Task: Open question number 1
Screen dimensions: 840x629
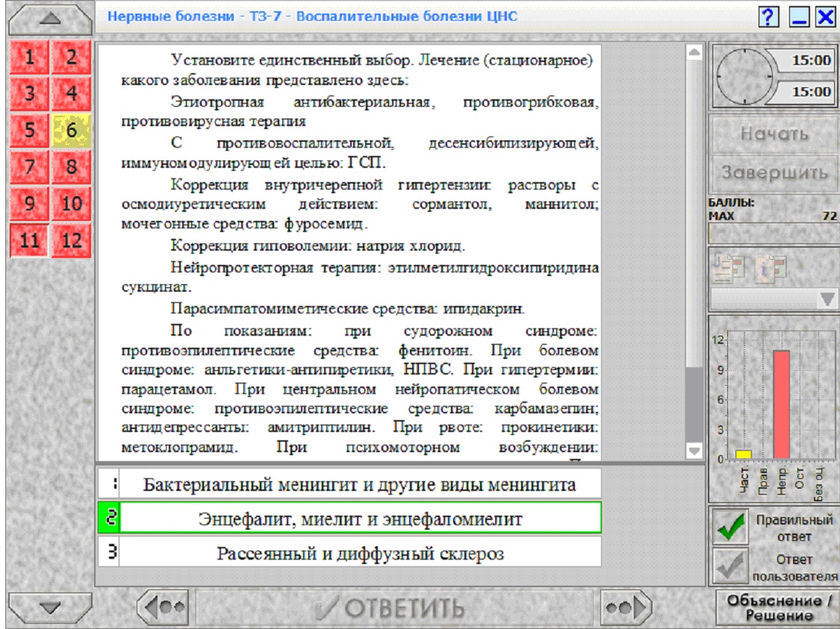Action: [29, 57]
